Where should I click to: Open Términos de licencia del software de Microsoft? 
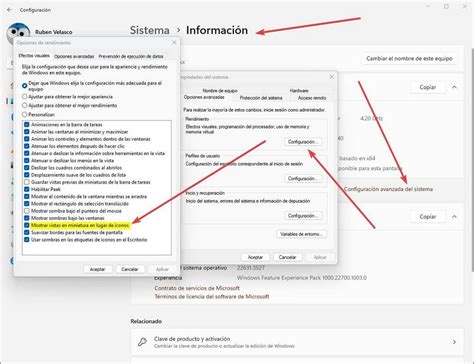point(212,296)
